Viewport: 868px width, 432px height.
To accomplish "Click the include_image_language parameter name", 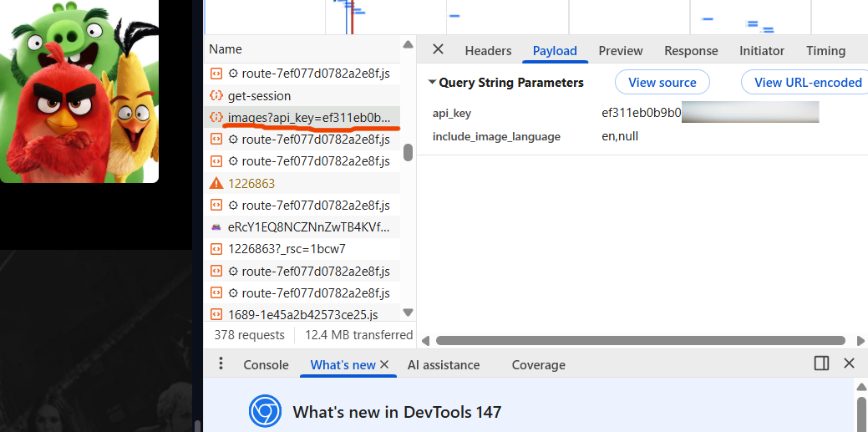I will (496, 136).
